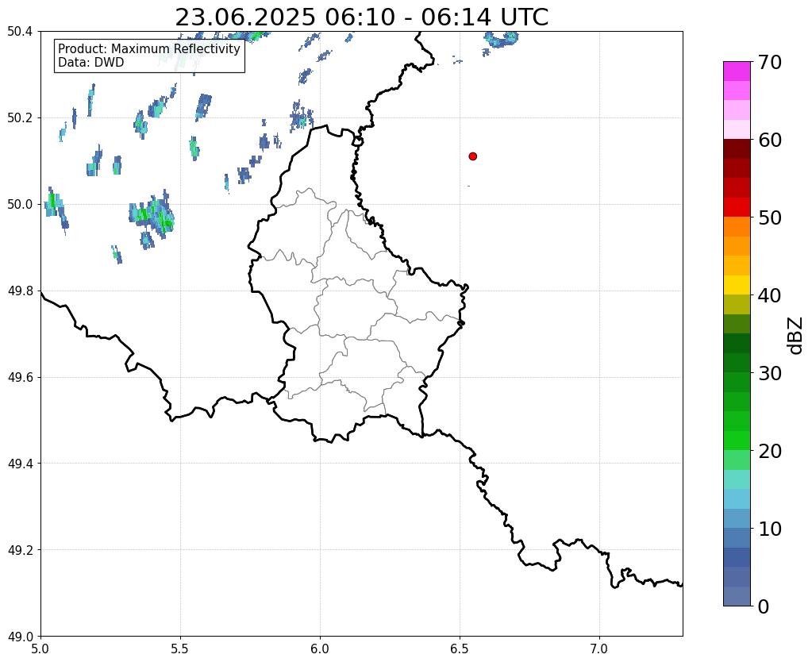
Task: Click the 50.0 latitude axis label
Action: click(x=20, y=205)
